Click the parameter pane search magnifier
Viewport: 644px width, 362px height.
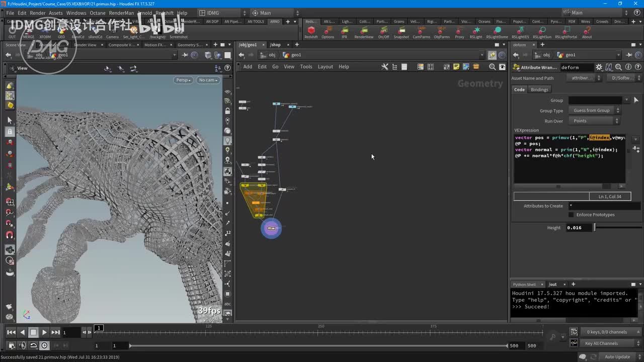pos(618,67)
